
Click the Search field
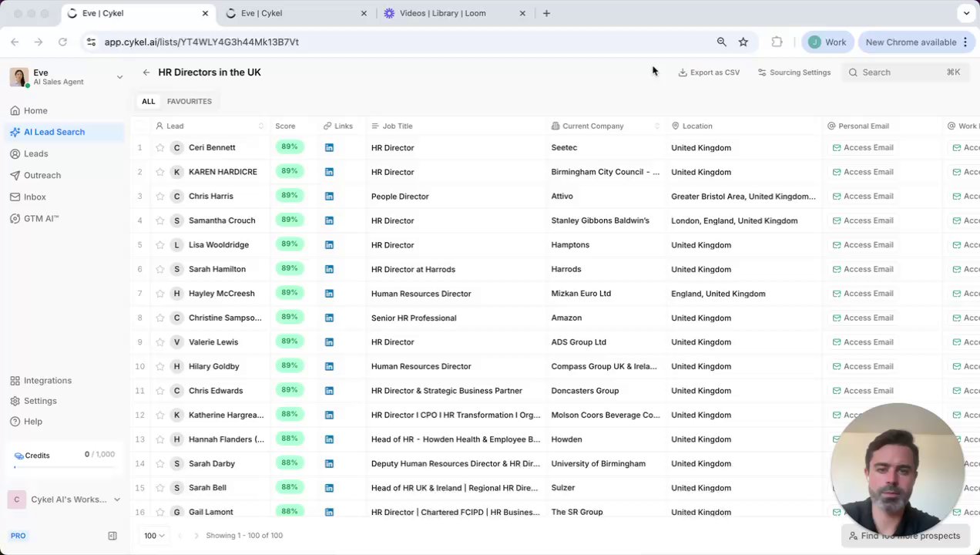pos(904,72)
